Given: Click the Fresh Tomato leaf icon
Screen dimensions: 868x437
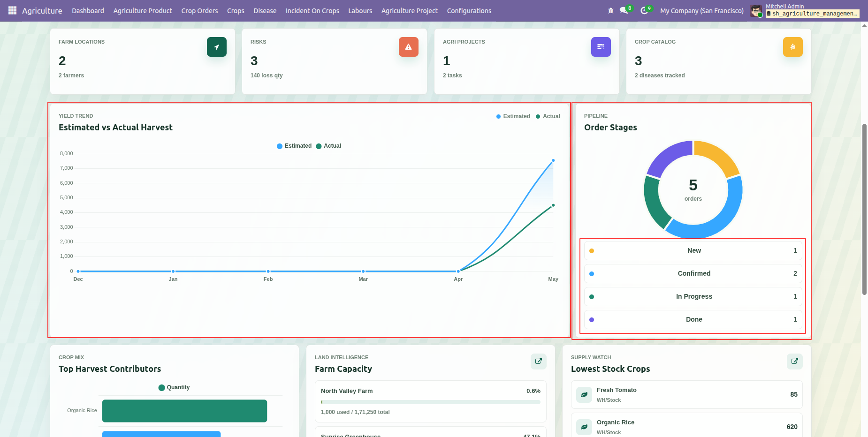Looking at the screenshot, I should [584, 395].
